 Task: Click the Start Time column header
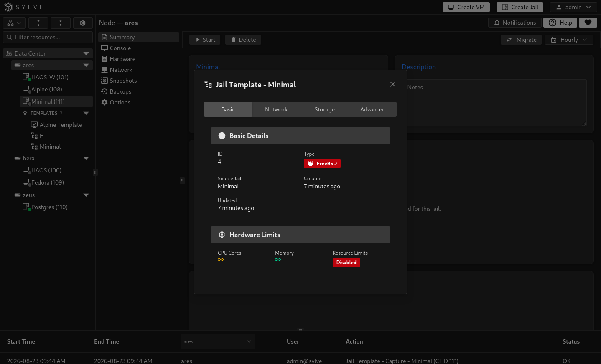(x=21, y=341)
